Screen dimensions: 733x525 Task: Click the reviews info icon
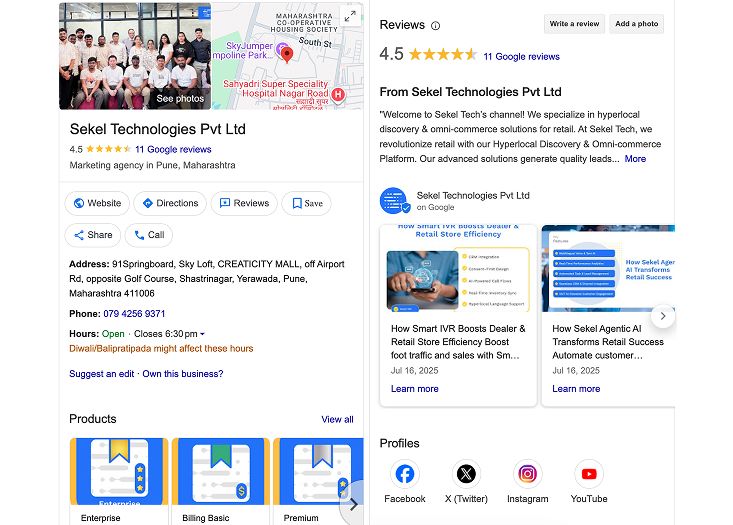(x=435, y=26)
